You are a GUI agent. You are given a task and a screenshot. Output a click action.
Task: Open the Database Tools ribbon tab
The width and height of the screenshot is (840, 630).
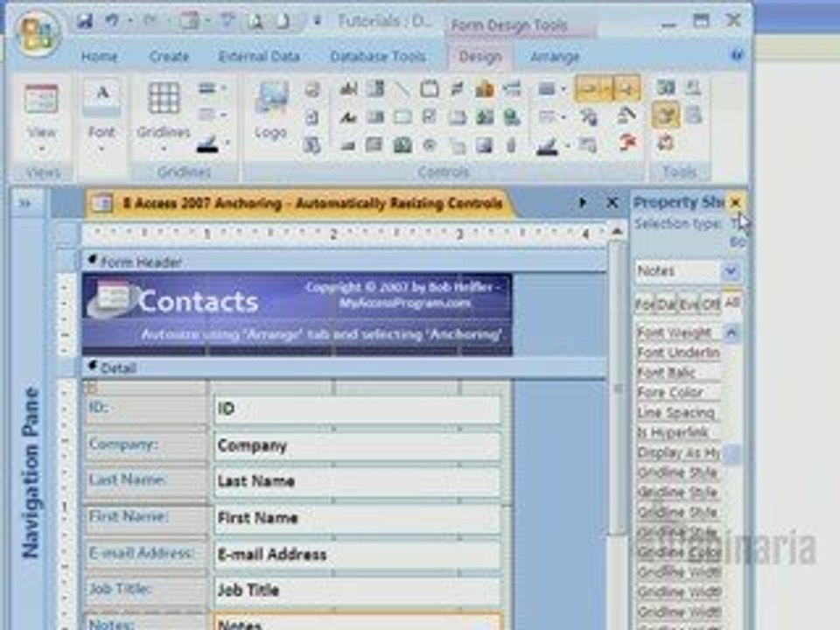pyautogui.click(x=378, y=56)
